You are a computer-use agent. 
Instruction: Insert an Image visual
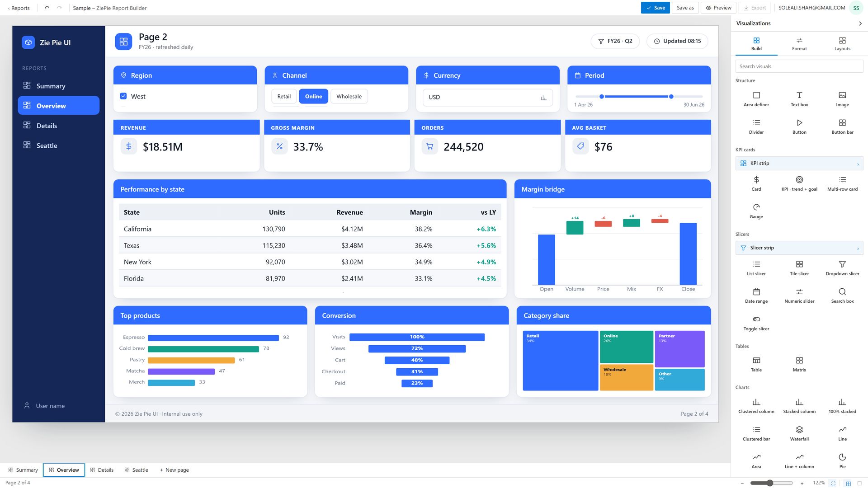[x=842, y=99]
